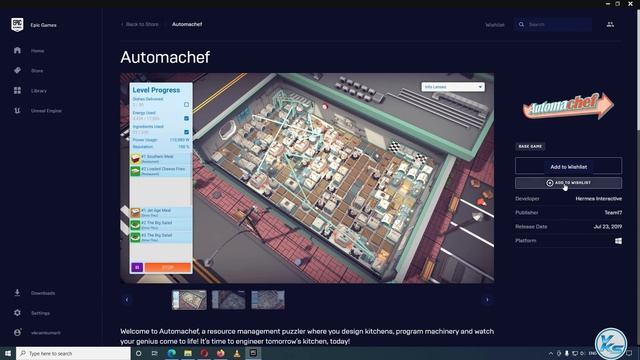640x360 pixels.
Task: Click the Settings gear icon
Action: coord(17,313)
